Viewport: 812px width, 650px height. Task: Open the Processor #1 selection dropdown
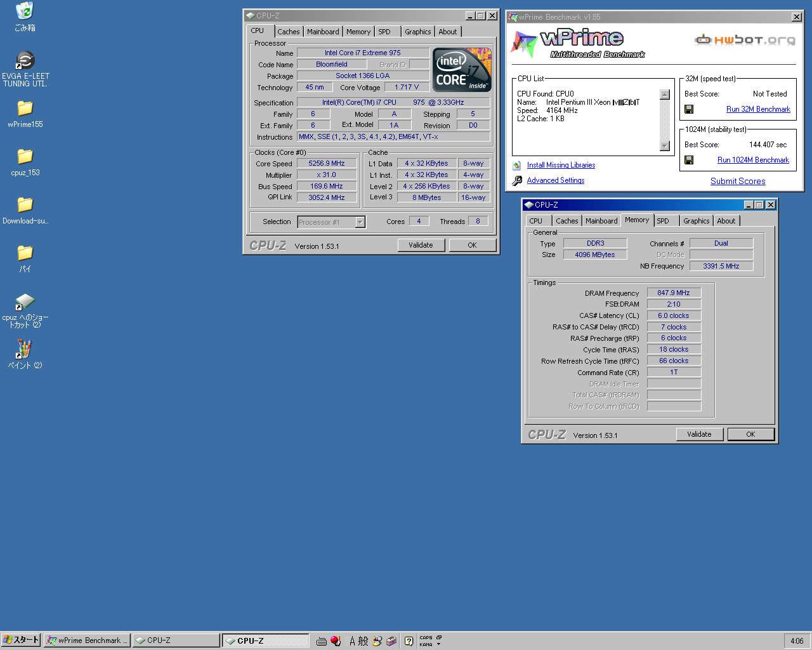(360, 222)
